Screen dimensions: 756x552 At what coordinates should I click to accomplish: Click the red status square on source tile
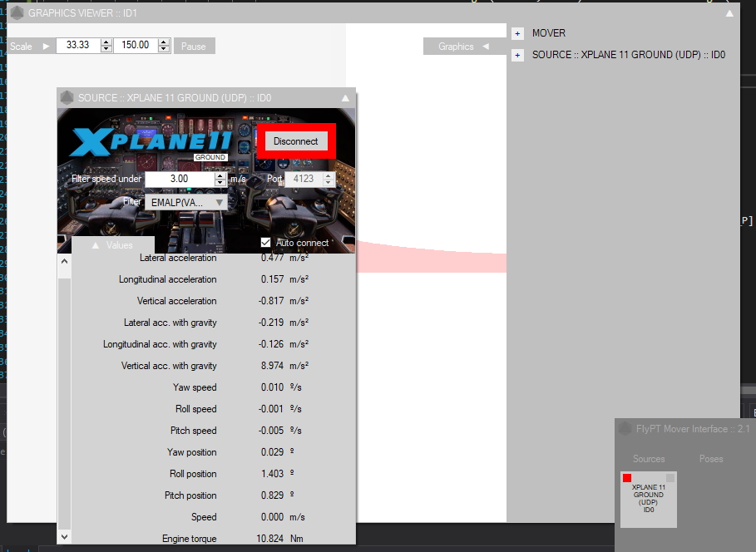[627, 478]
